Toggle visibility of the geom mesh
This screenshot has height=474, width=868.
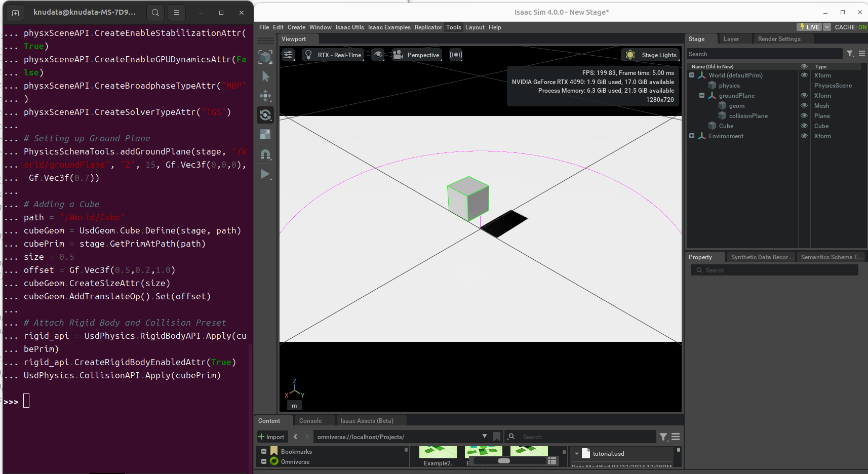coord(805,105)
